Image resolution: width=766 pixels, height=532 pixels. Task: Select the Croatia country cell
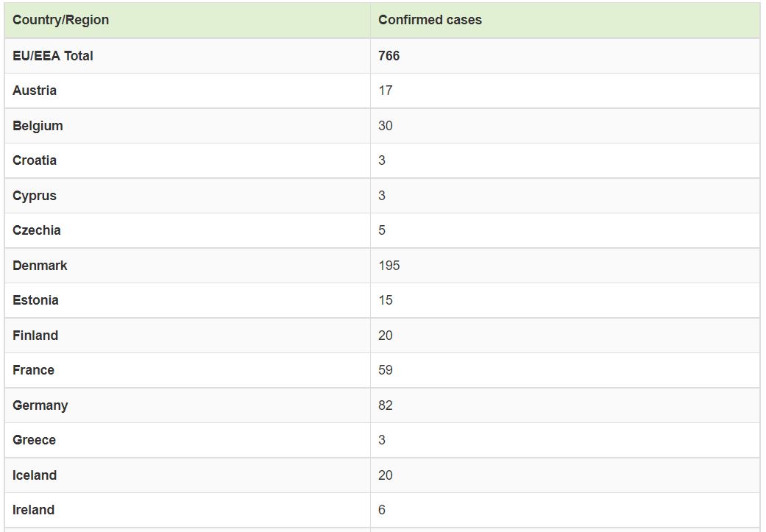tap(35, 160)
